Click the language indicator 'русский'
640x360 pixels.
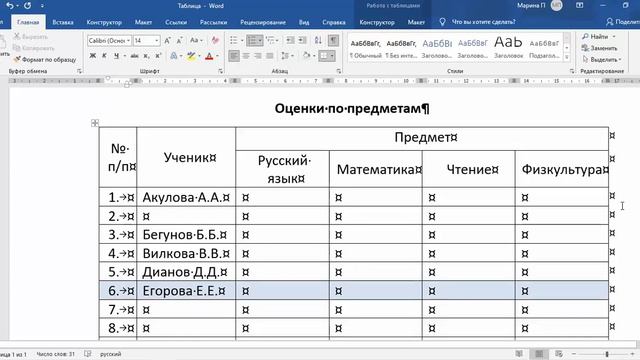tap(111, 354)
